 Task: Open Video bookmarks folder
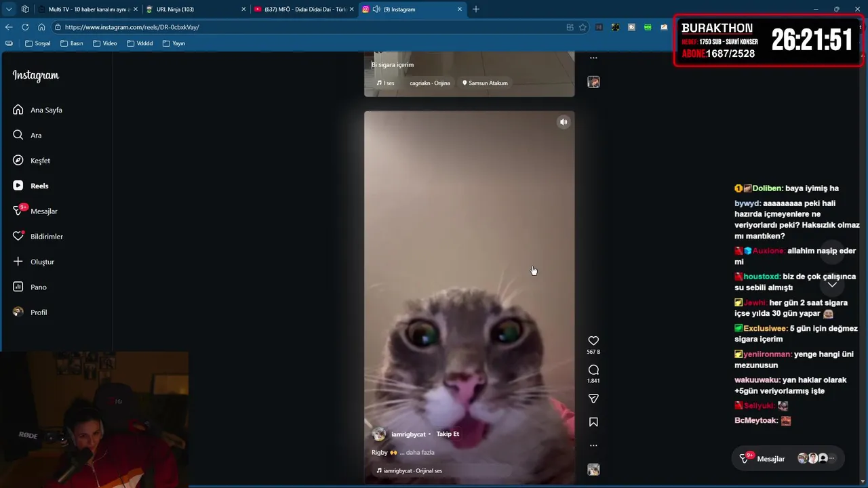click(x=105, y=43)
